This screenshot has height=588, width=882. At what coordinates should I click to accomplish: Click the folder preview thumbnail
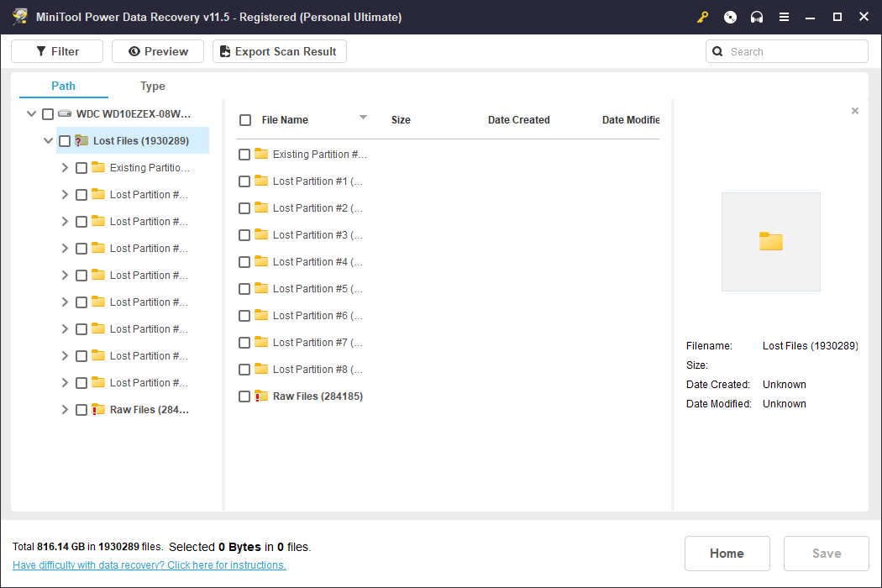coord(770,242)
